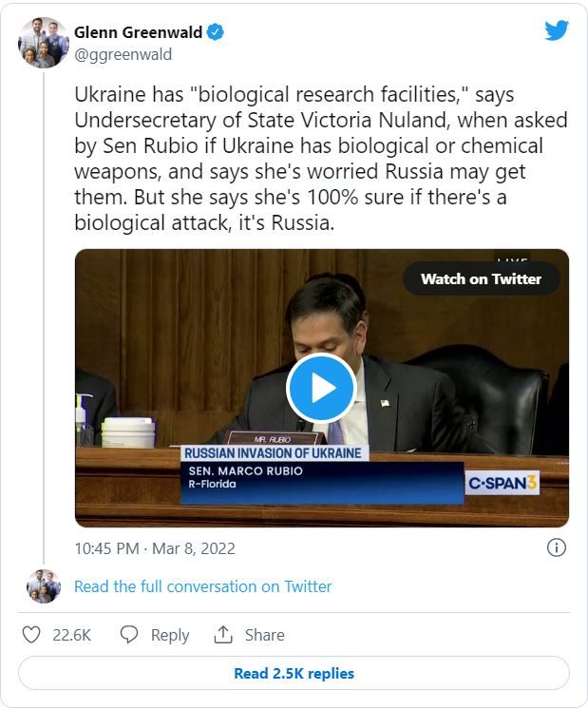Click the blue verified badge
This screenshot has width=588, height=709.
click(216, 32)
